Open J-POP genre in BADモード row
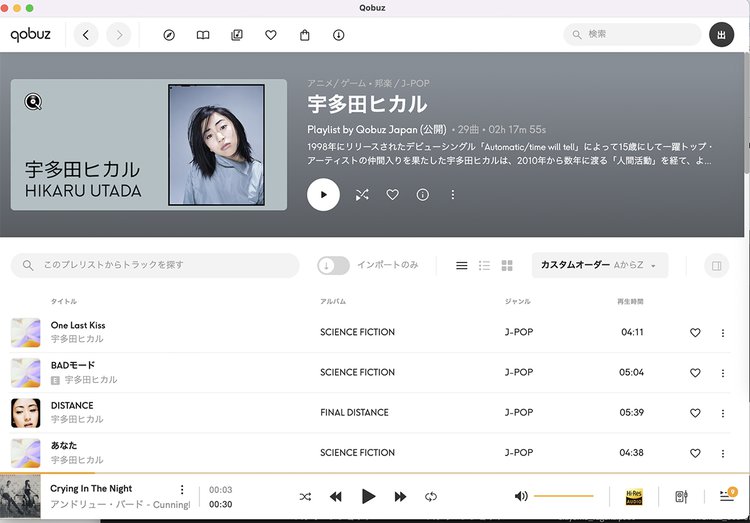Viewport: 750px width, 523px height. [x=519, y=372]
